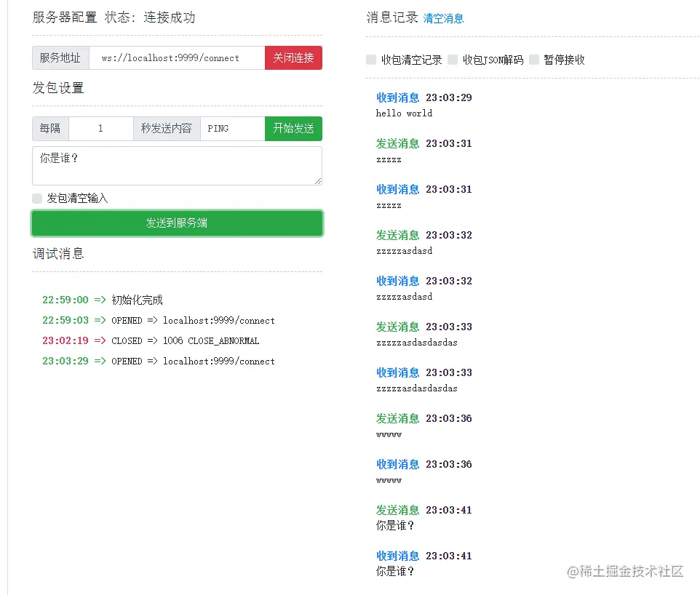Click the 收到消息 23:03:29 header
This screenshot has width=700, height=595.
(423, 97)
